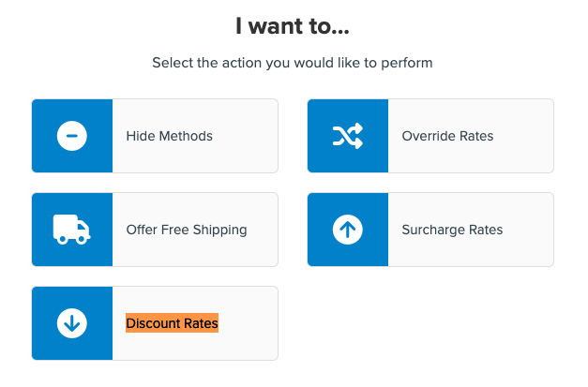Choose the Surcharge Rates card's empty right area

(528, 230)
